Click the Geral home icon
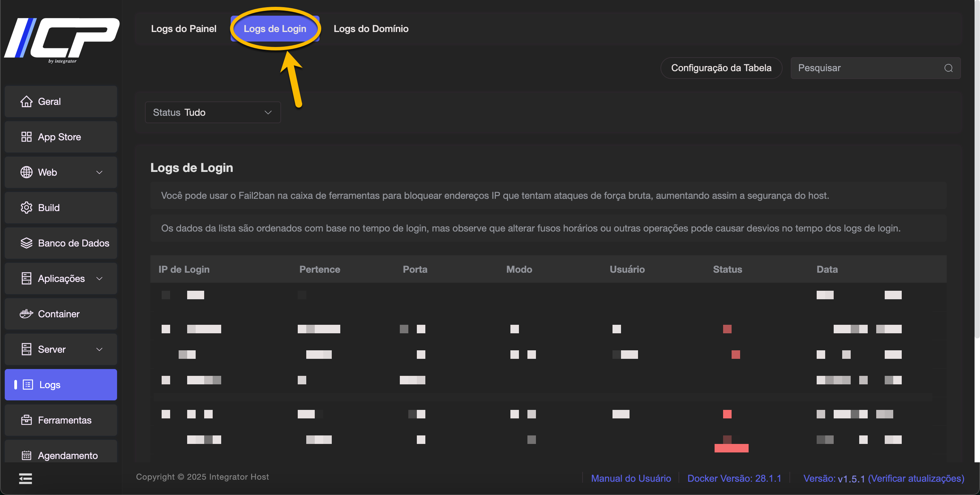This screenshot has height=495, width=980. pyautogui.click(x=26, y=101)
